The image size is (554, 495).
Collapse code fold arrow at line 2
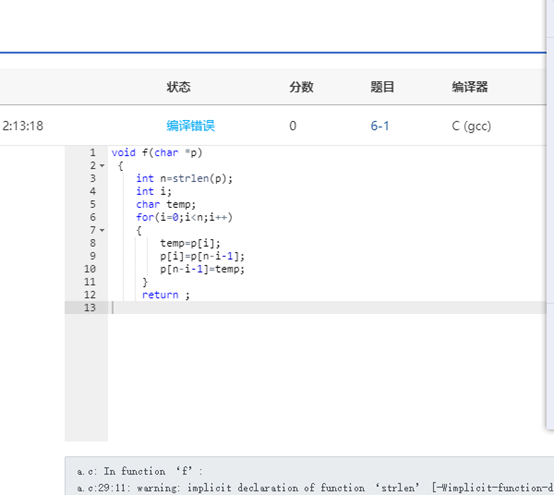(x=102, y=165)
